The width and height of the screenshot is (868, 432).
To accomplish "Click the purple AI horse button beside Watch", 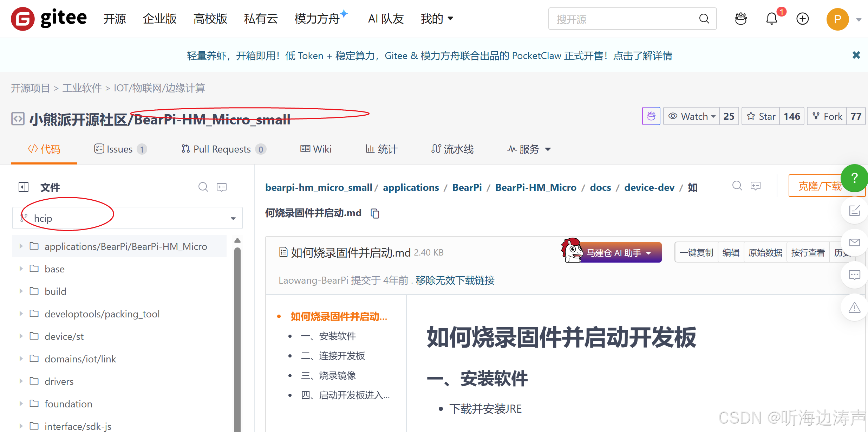I will (x=651, y=116).
